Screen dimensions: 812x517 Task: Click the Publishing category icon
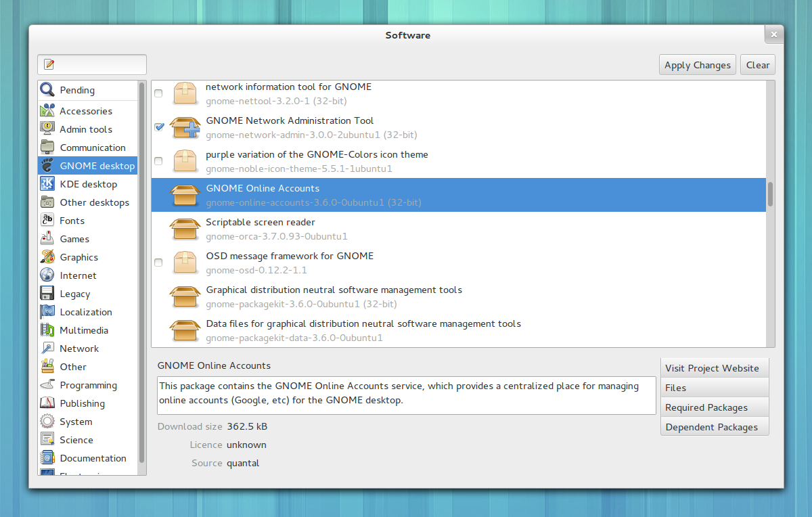[47, 403]
